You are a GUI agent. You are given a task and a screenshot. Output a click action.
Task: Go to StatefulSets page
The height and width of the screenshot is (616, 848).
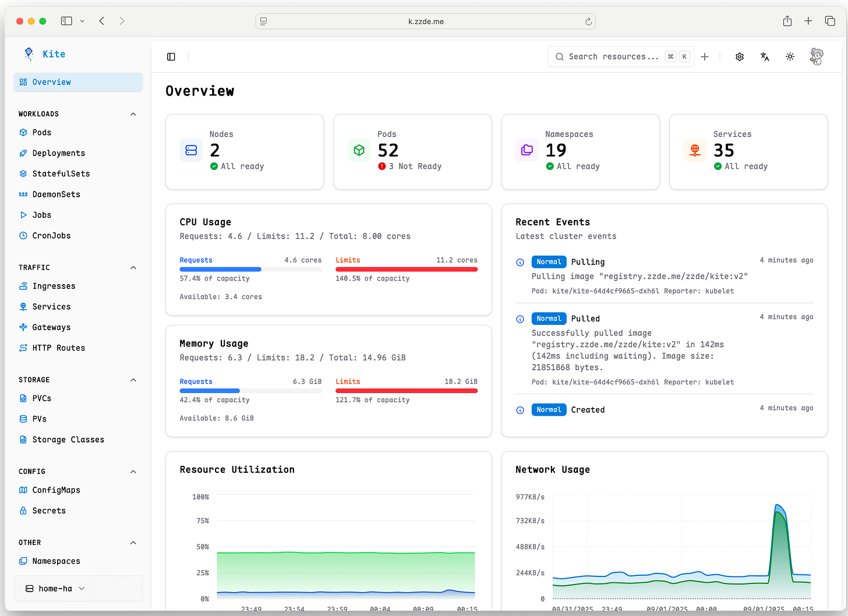78,174
